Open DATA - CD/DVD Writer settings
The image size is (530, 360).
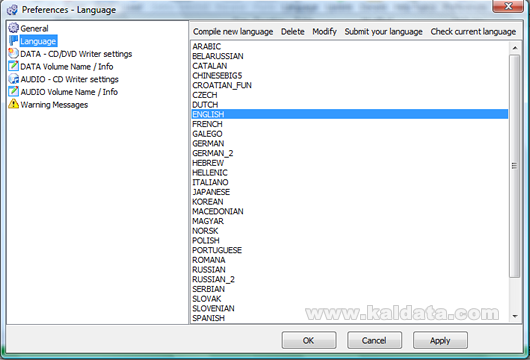pyautogui.click(x=76, y=54)
